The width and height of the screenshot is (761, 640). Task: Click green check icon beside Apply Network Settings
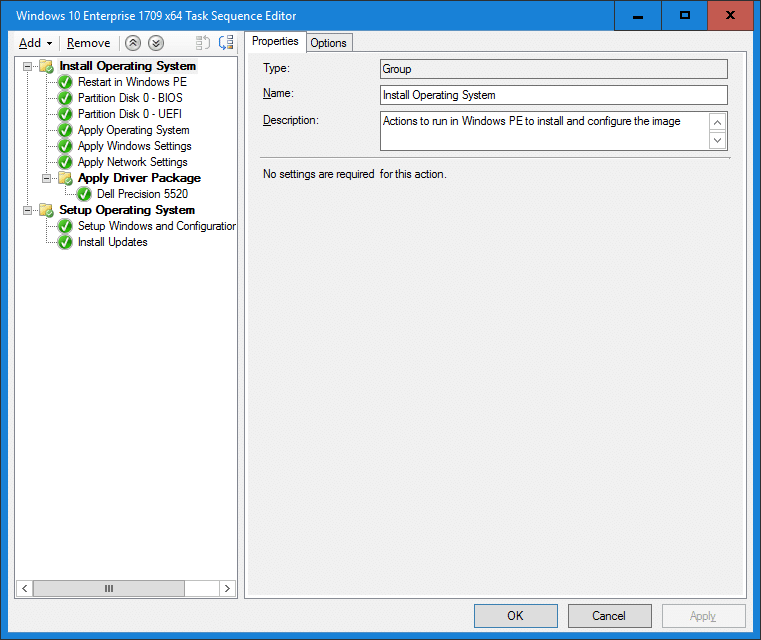click(x=65, y=162)
